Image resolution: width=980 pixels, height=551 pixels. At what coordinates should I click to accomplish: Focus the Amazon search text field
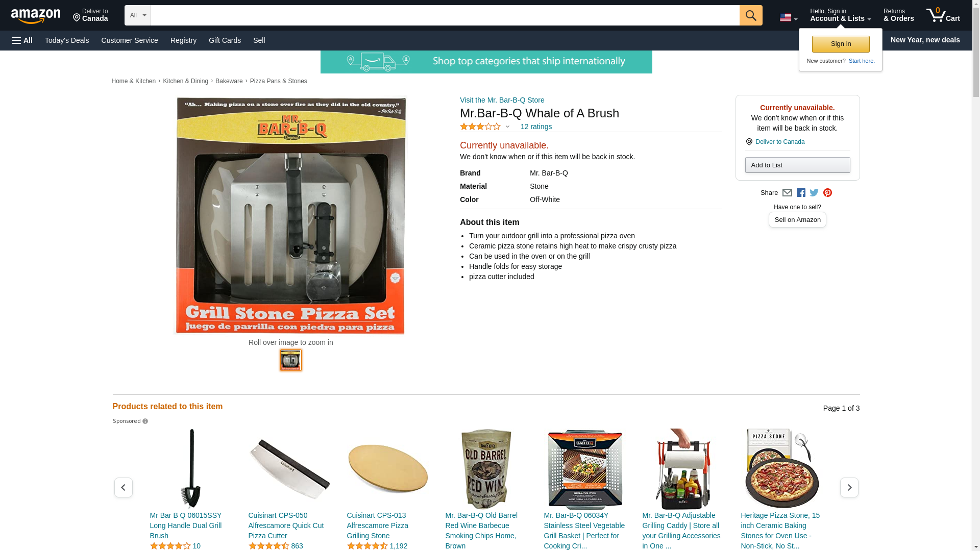[x=445, y=15]
